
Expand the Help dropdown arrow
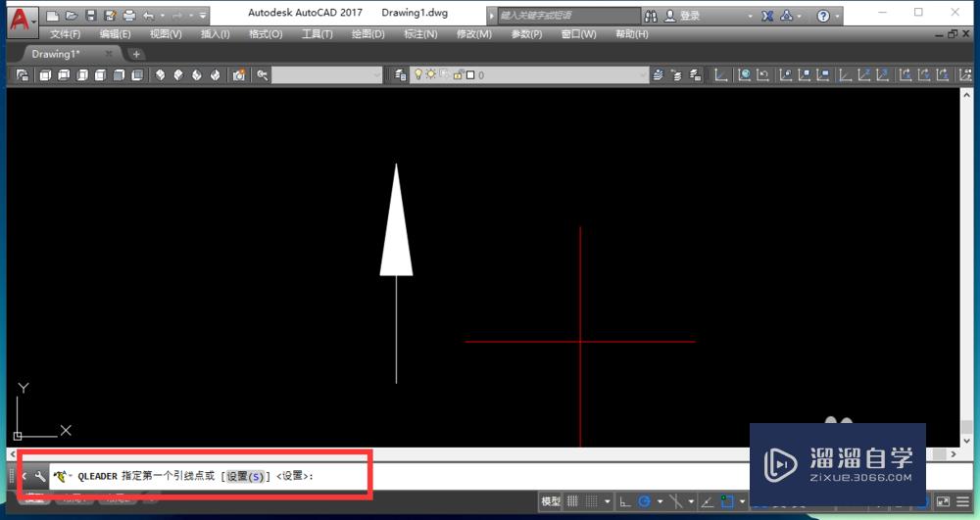[x=838, y=17]
